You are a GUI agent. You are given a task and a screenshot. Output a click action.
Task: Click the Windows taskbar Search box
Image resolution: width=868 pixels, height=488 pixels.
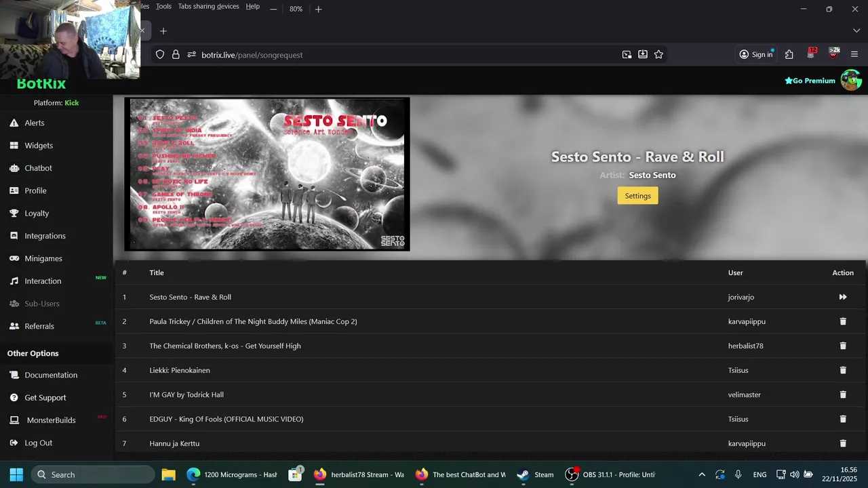pos(92,474)
